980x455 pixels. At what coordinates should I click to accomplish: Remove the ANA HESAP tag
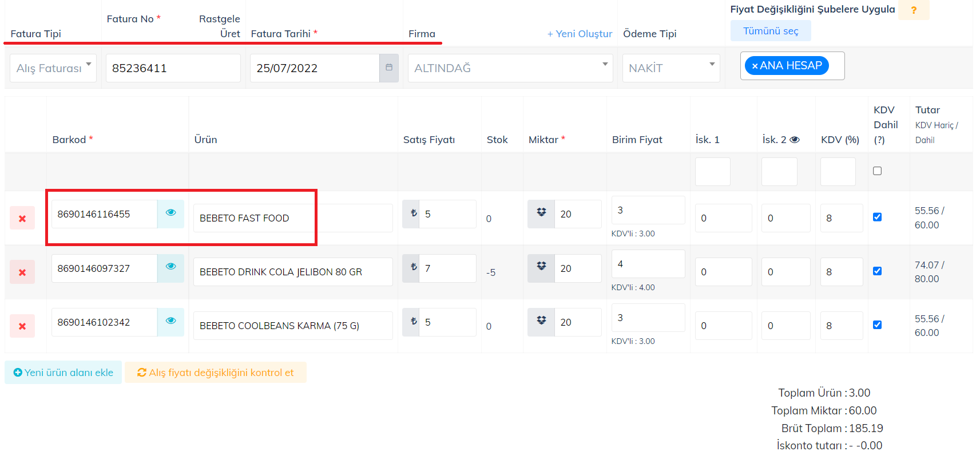(755, 66)
